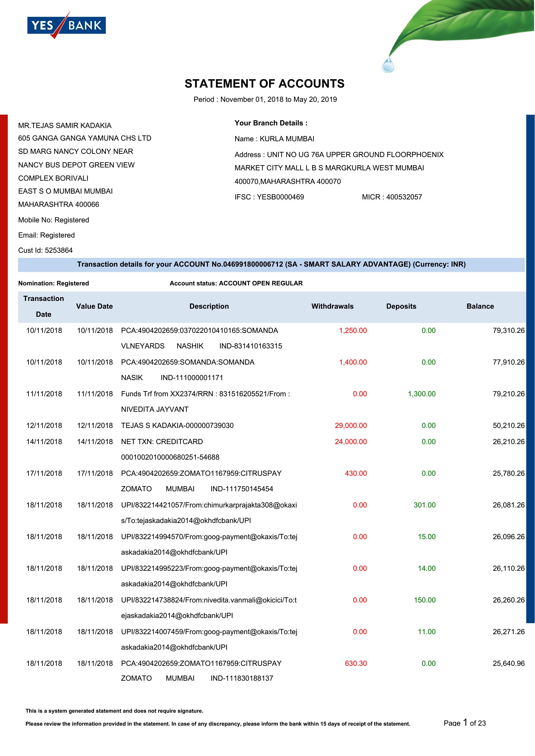Click the 150.00 deposit amount
Image resolution: width=535 pixels, height=756 pixels.
click(x=425, y=600)
